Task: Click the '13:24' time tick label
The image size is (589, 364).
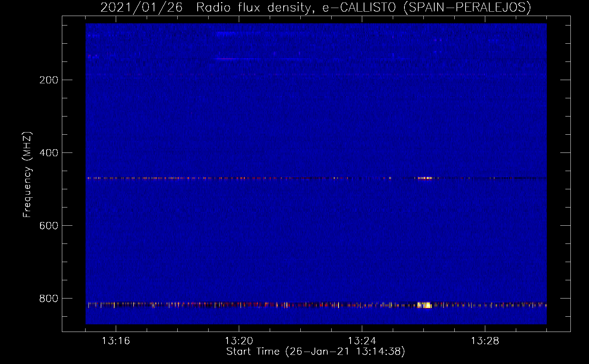Action: coord(362,341)
